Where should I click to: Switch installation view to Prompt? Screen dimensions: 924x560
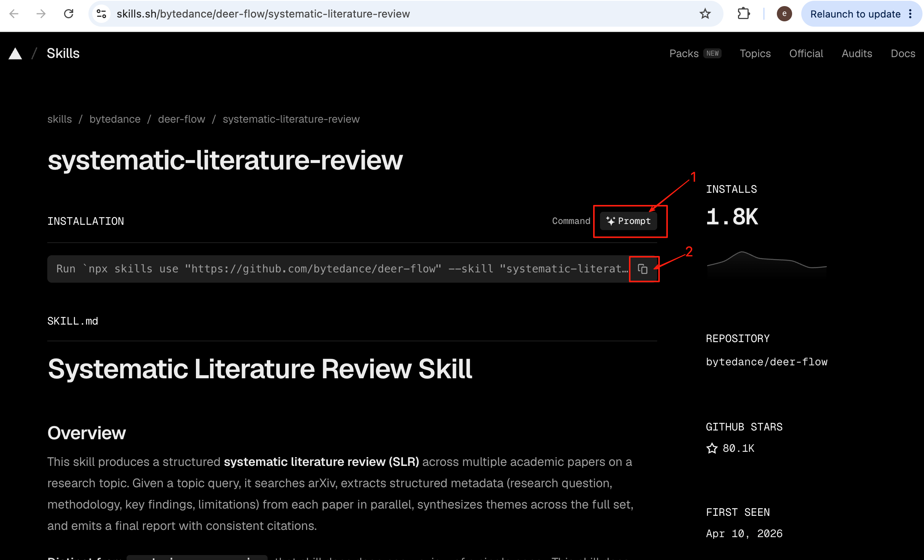coord(628,221)
